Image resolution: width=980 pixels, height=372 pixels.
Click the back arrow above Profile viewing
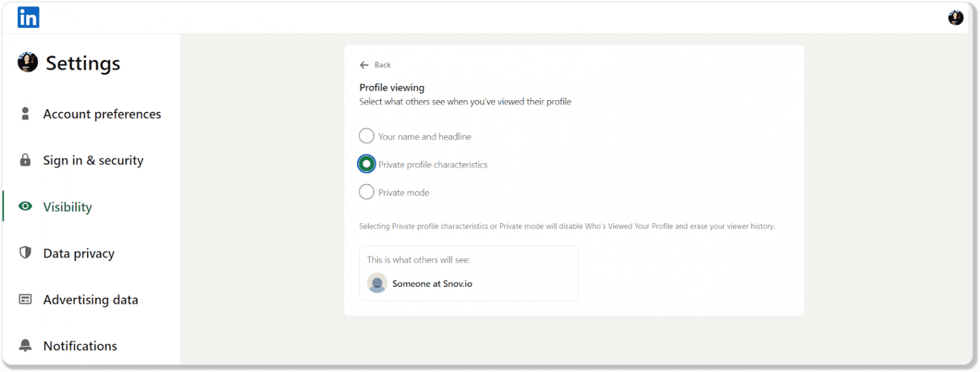(x=366, y=64)
